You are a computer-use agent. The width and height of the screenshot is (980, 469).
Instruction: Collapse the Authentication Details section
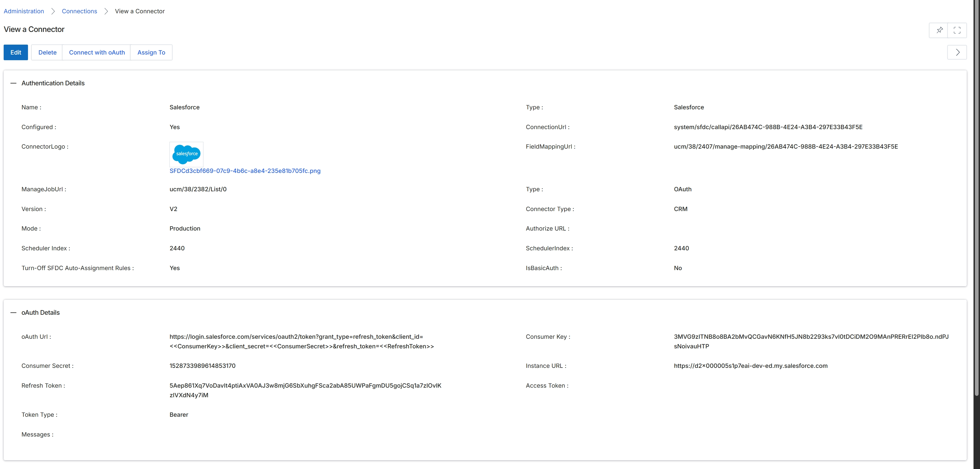tap(13, 83)
